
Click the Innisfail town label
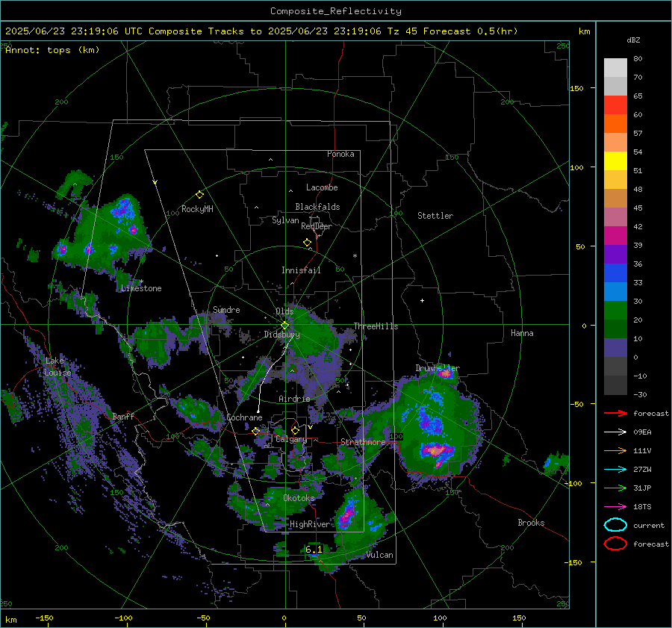pyautogui.click(x=301, y=270)
